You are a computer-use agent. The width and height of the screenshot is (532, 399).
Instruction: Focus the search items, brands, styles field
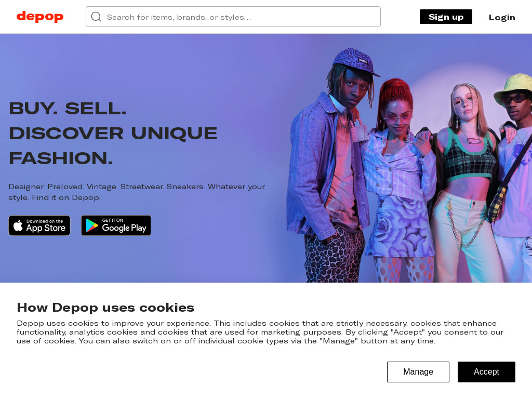tap(233, 17)
